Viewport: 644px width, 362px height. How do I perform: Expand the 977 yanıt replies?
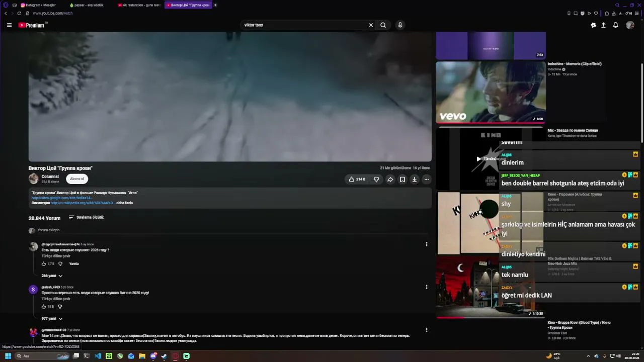(52, 319)
